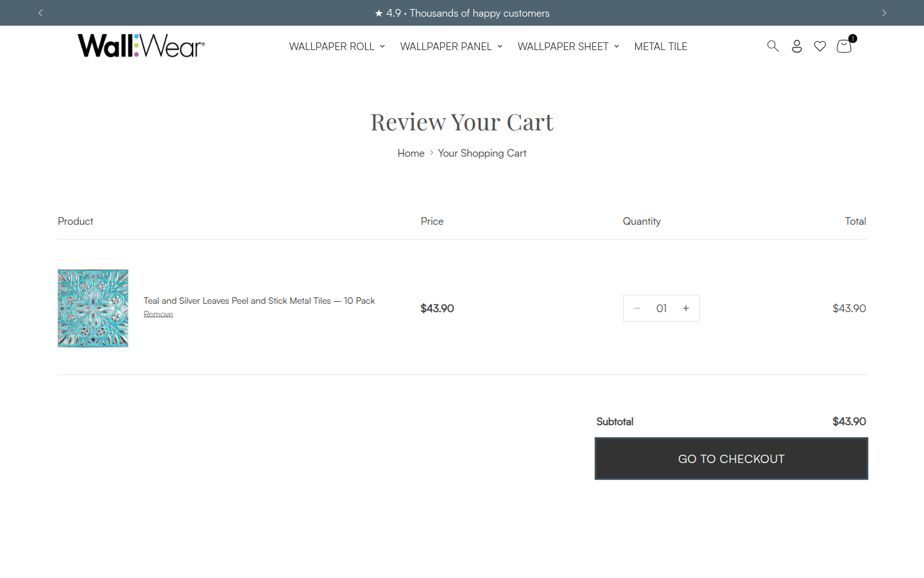This screenshot has height=578, width=924.
Task: Click the Product column header
Action: coord(76,221)
